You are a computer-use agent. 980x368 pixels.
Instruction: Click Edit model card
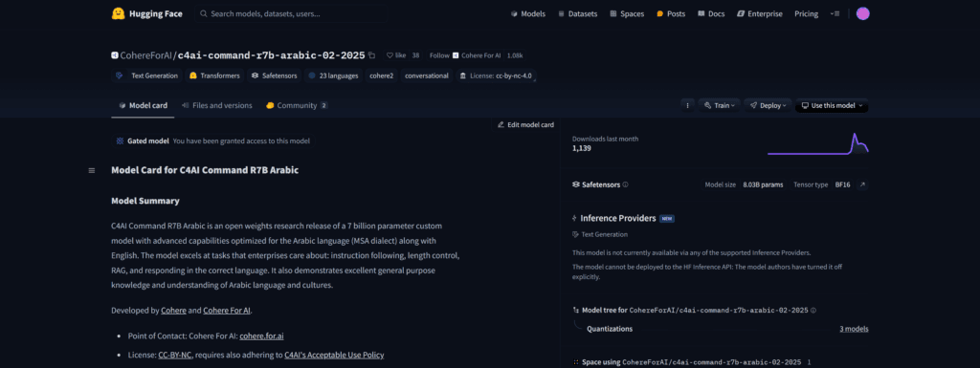525,125
